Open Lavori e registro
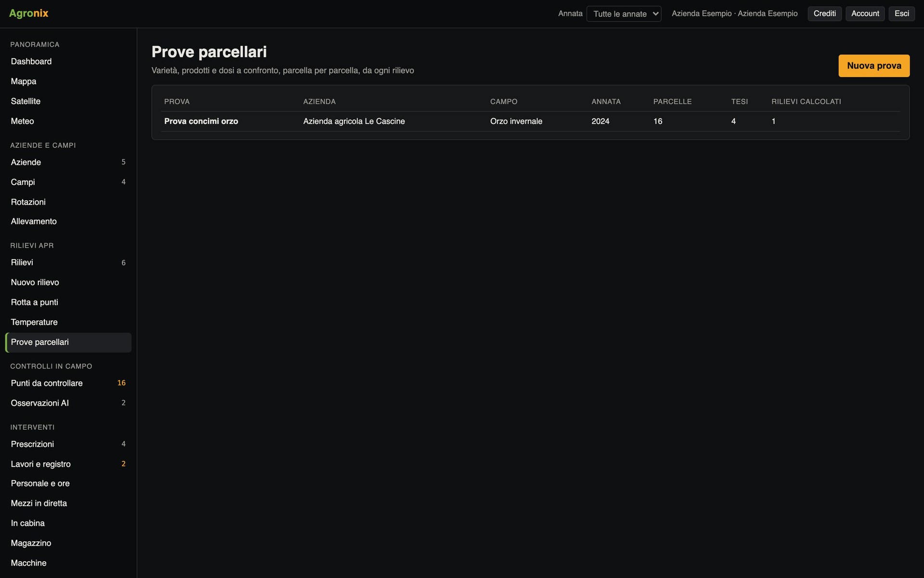Screen dimensions: 924x578 coord(68,464)
